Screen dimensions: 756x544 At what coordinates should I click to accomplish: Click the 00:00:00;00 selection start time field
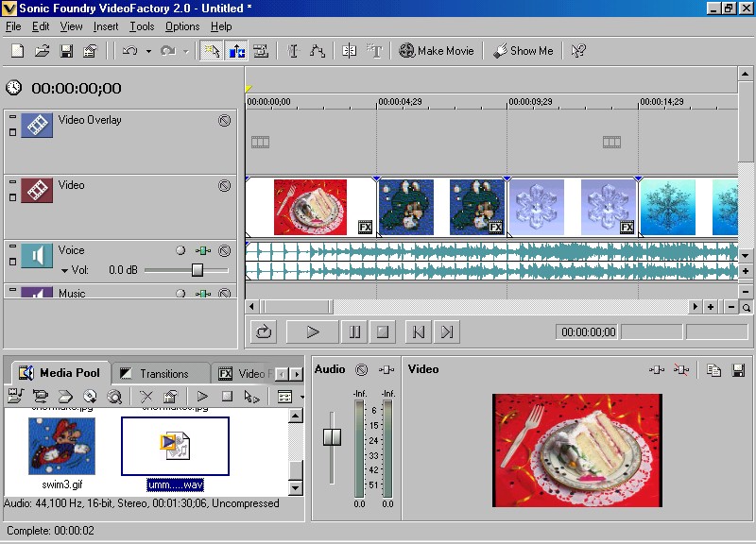[588, 332]
